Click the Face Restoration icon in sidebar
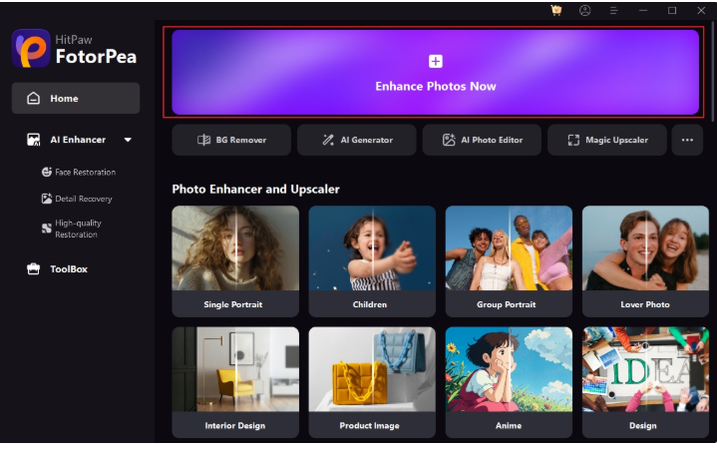 (x=47, y=172)
